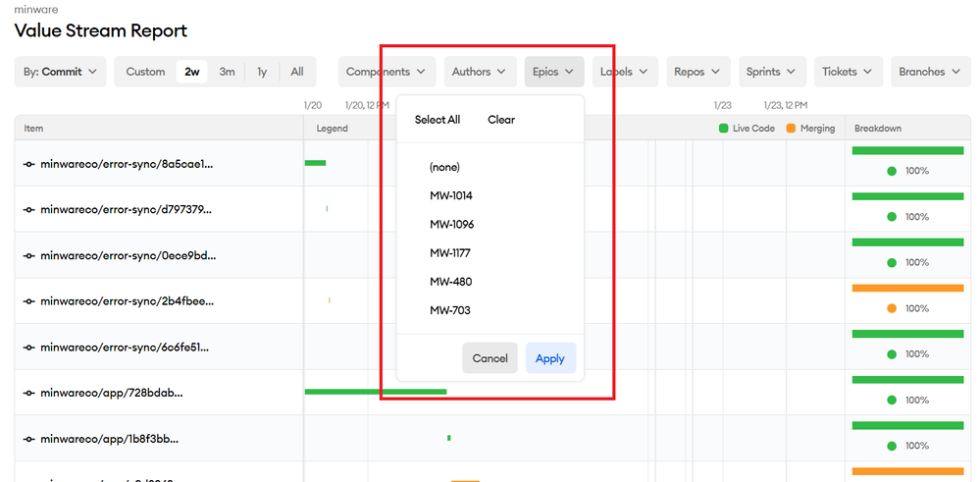Open the By: Commit dropdown
The height and width of the screenshot is (482, 980).
pyautogui.click(x=60, y=72)
